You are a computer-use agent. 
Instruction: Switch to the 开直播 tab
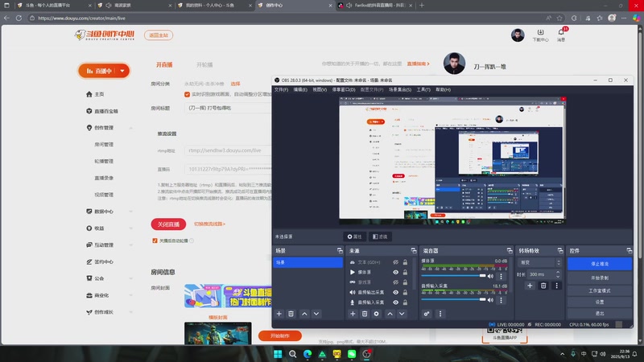(x=164, y=65)
